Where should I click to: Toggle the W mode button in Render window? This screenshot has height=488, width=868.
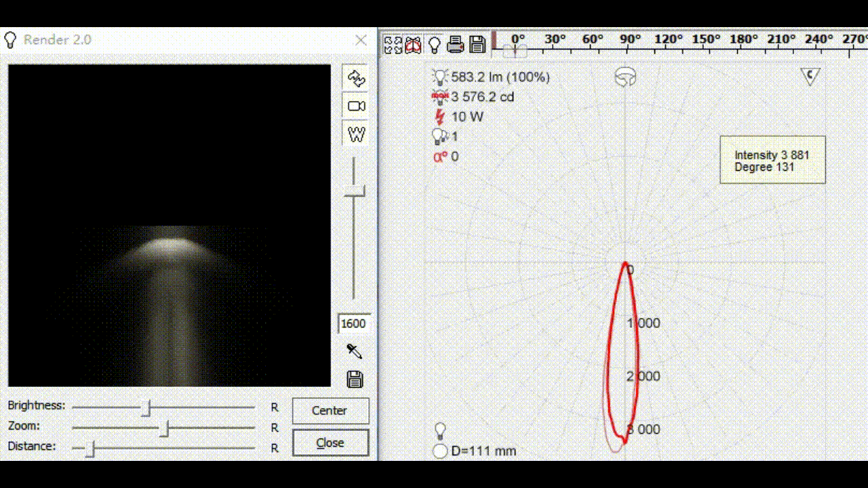pyautogui.click(x=356, y=134)
